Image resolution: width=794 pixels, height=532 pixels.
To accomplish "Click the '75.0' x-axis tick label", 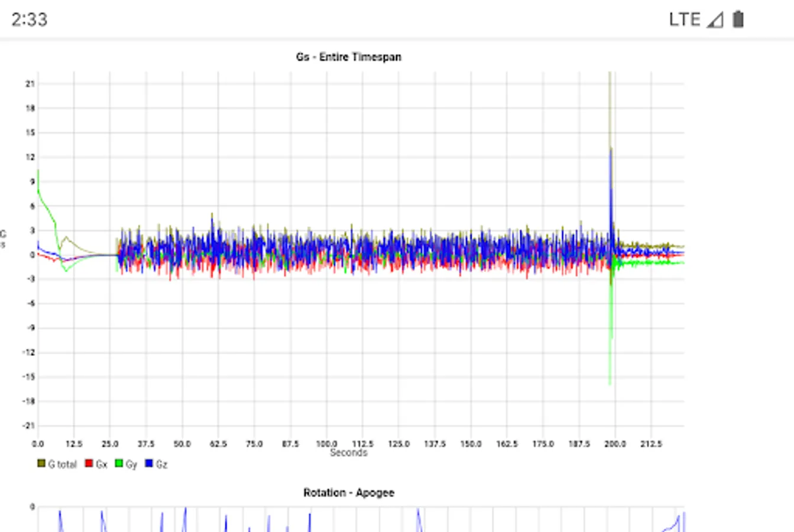I will click(254, 444).
